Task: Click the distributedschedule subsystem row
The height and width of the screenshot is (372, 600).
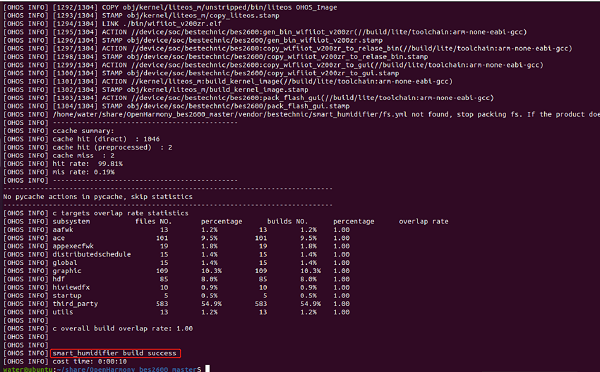Action: [176, 254]
